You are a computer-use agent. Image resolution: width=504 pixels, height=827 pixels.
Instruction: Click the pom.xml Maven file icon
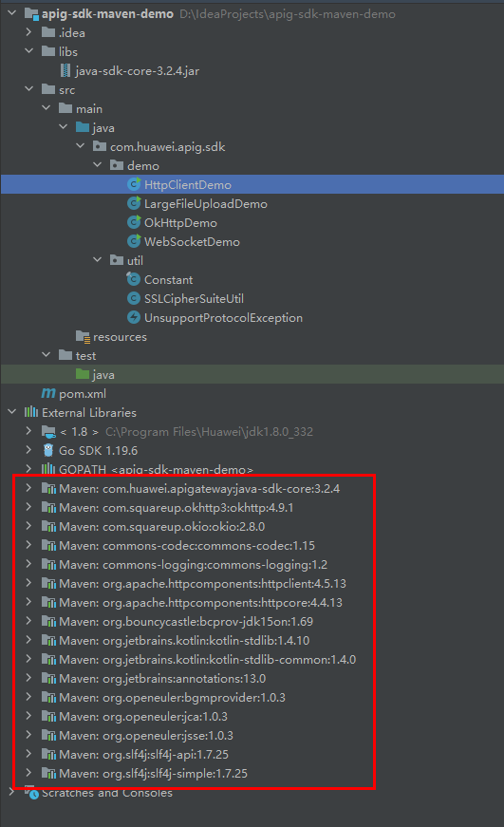[x=48, y=393]
